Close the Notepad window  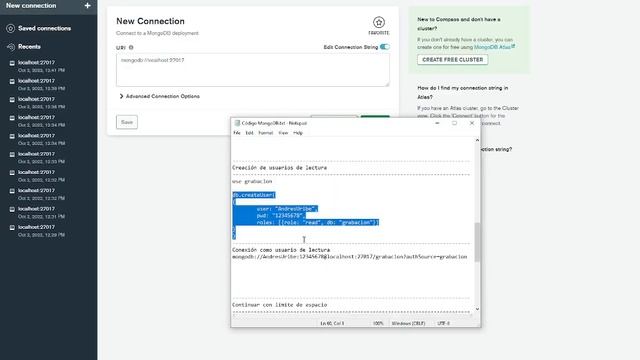click(472, 123)
